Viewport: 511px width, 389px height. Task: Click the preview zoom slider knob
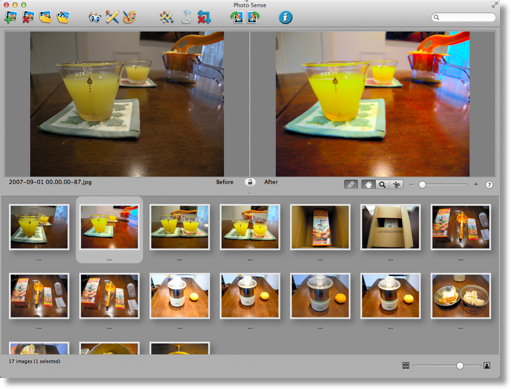pyautogui.click(x=422, y=185)
